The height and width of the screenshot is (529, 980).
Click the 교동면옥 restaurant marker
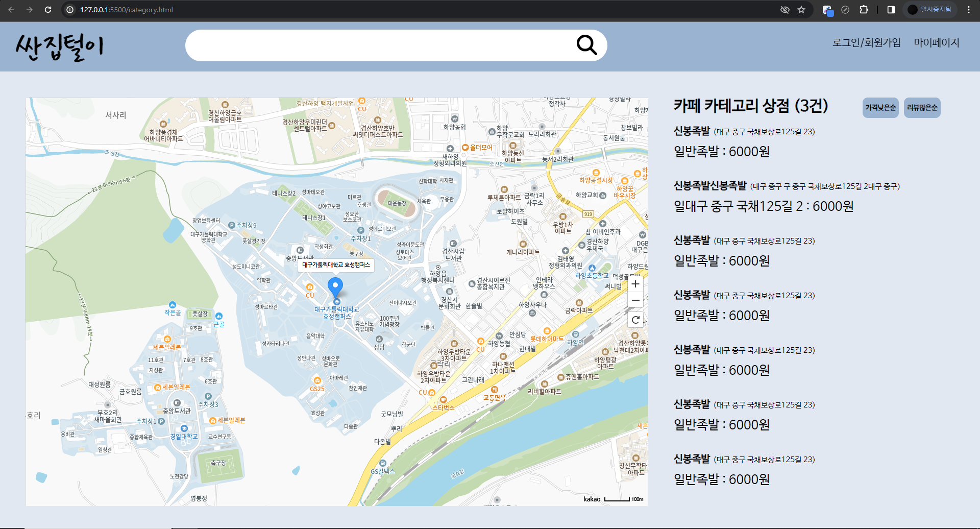495,390
